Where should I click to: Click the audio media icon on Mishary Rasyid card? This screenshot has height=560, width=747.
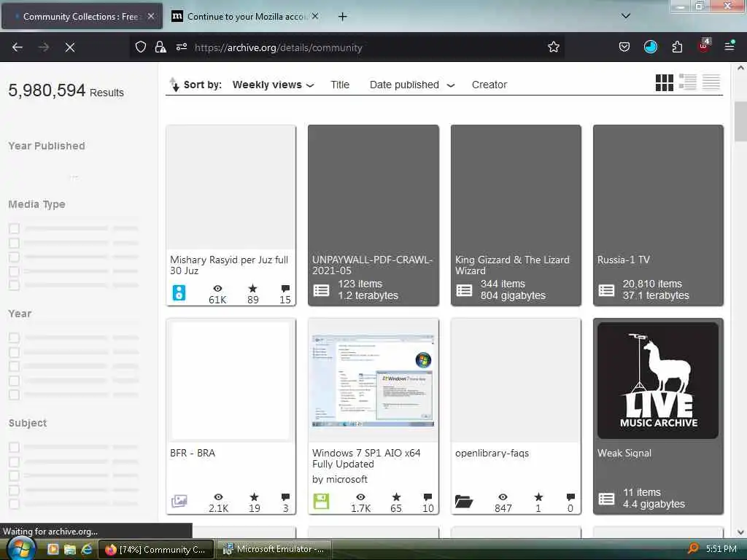(x=179, y=292)
